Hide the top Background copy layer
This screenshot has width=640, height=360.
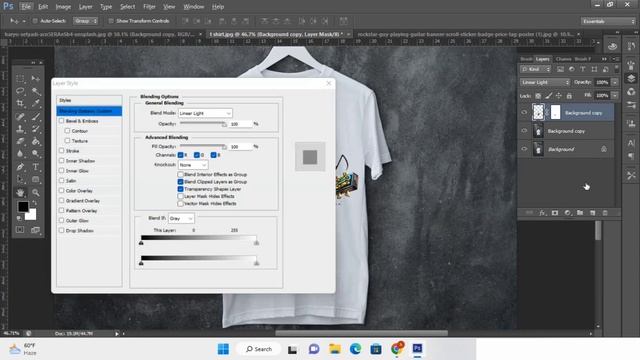tap(524, 112)
